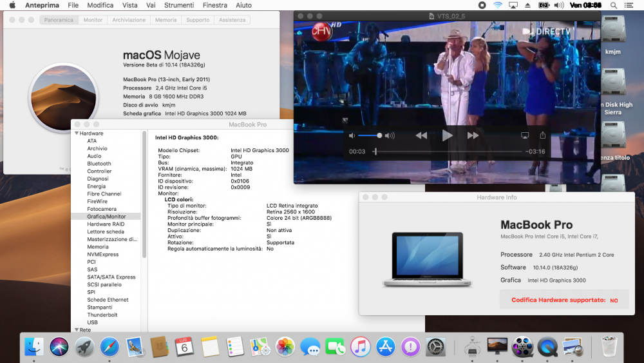Play the VTS_02_5 video
This screenshot has height=363, width=644.
448,135
